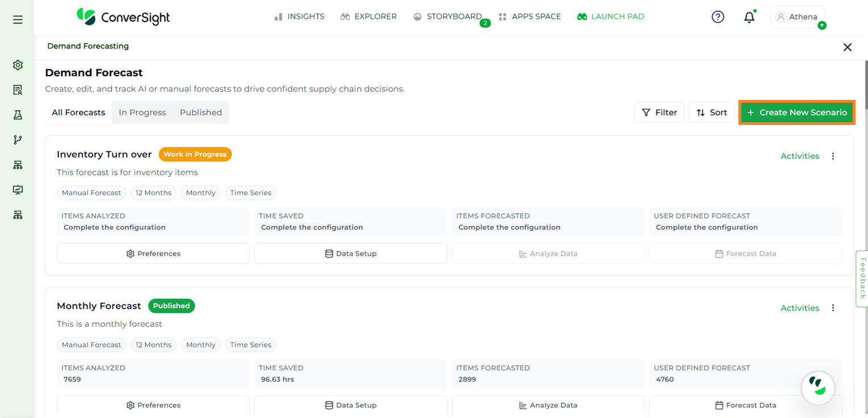Image resolution: width=868 pixels, height=418 pixels.
Task: Open the notifications bell
Action: [x=749, y=18]
